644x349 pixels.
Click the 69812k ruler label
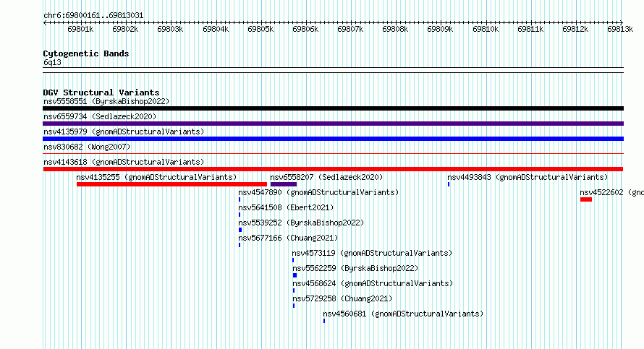575,29
